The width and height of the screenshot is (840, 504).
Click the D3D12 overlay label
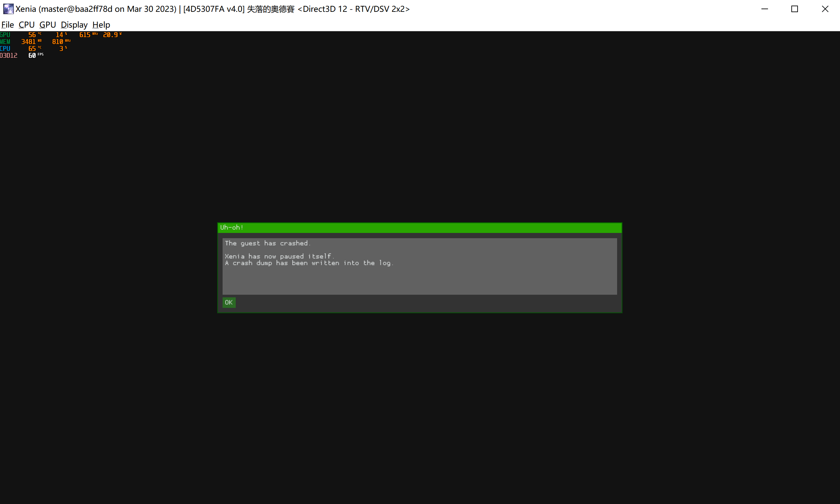(9, 55)
